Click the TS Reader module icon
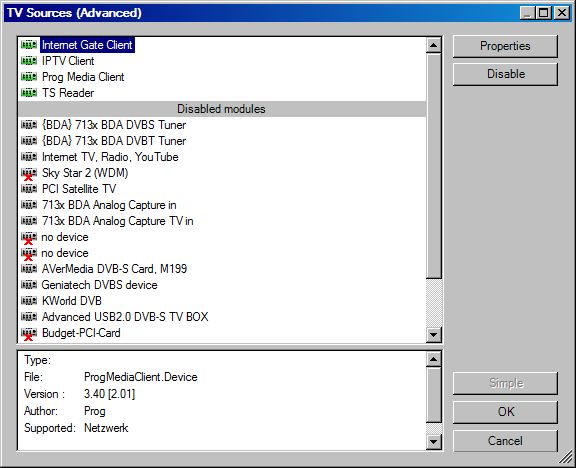 [x=29, y=93]
